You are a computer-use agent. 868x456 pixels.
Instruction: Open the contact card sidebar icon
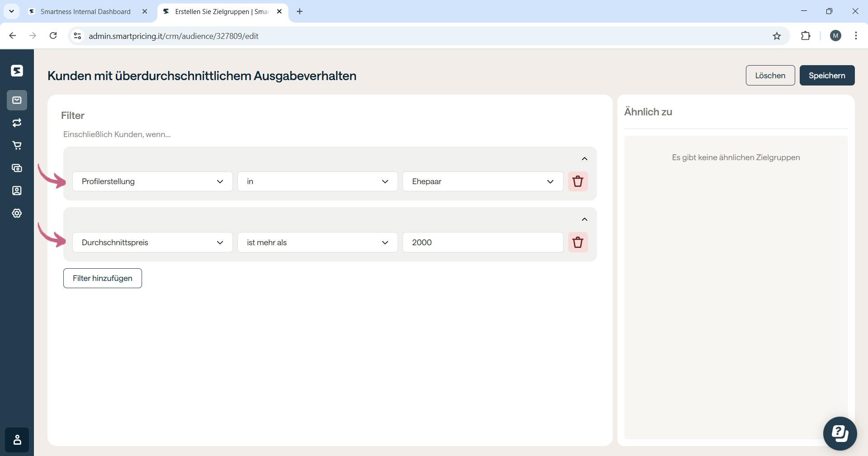[17, 190]
